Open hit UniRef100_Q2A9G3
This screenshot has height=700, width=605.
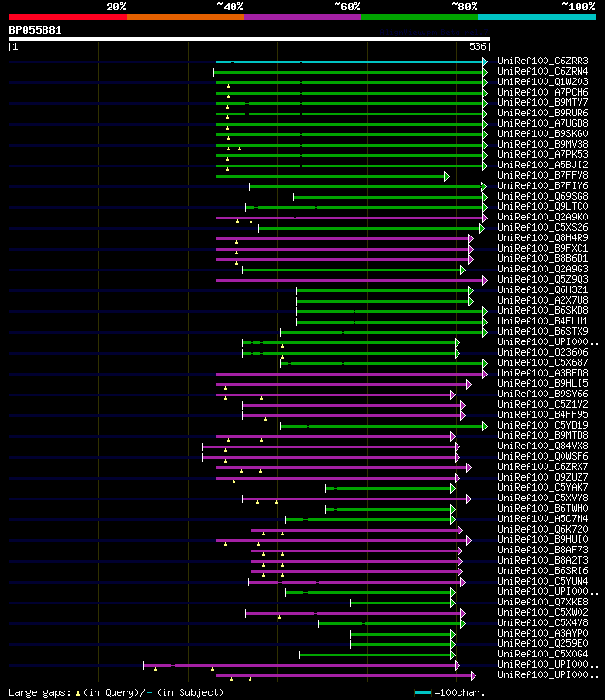pos(543,270)
